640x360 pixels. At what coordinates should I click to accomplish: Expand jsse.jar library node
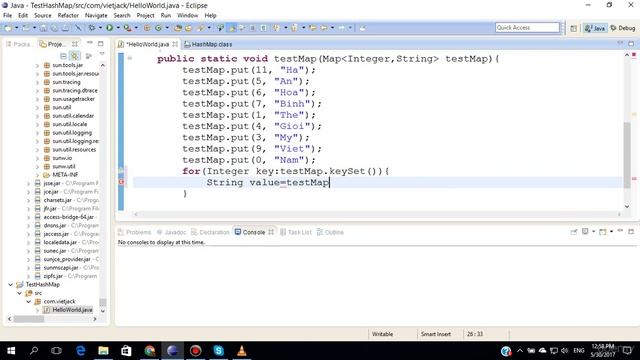coord(28,183)
